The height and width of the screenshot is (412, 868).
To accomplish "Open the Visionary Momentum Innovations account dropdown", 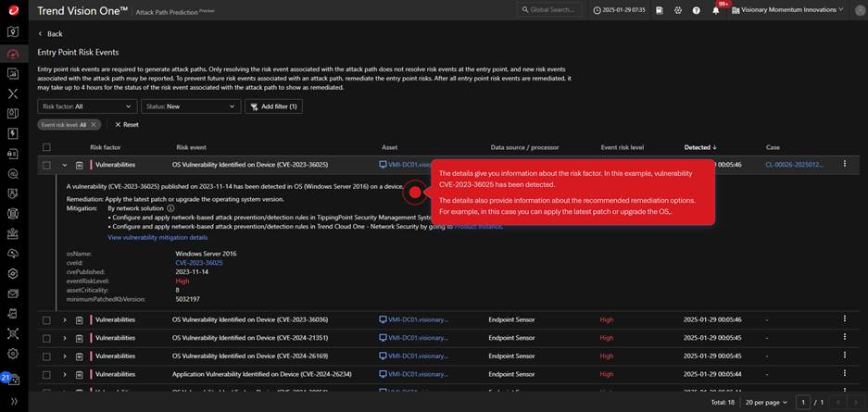I will click(x=787, y=10).
